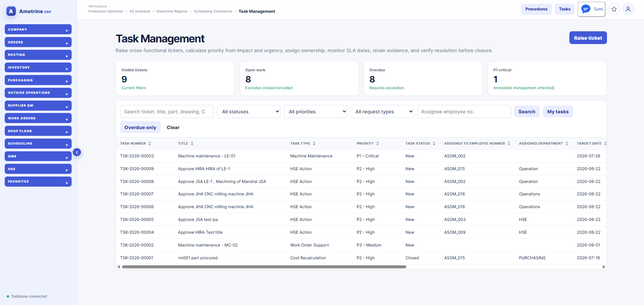
Task: Expand the Scheduling sidebar menu
Action: tap(38, 144)
